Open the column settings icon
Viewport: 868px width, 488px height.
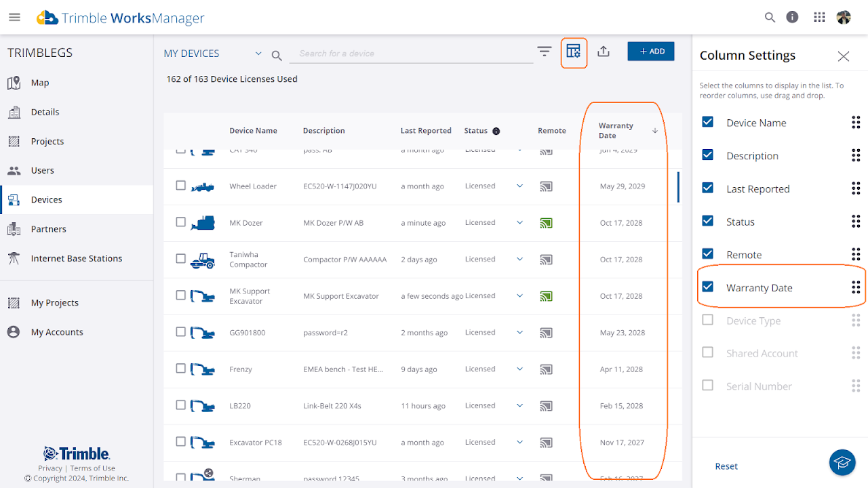pos(574,52)
